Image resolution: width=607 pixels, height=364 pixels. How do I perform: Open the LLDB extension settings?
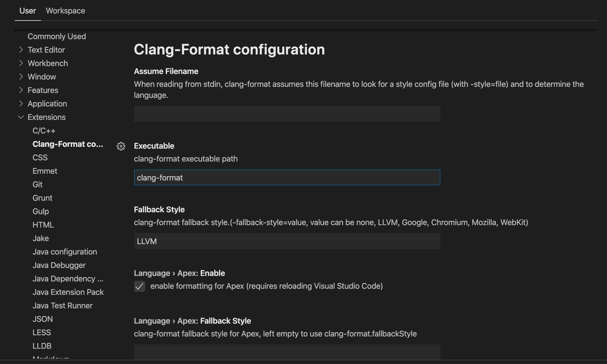tap(42, 346)
